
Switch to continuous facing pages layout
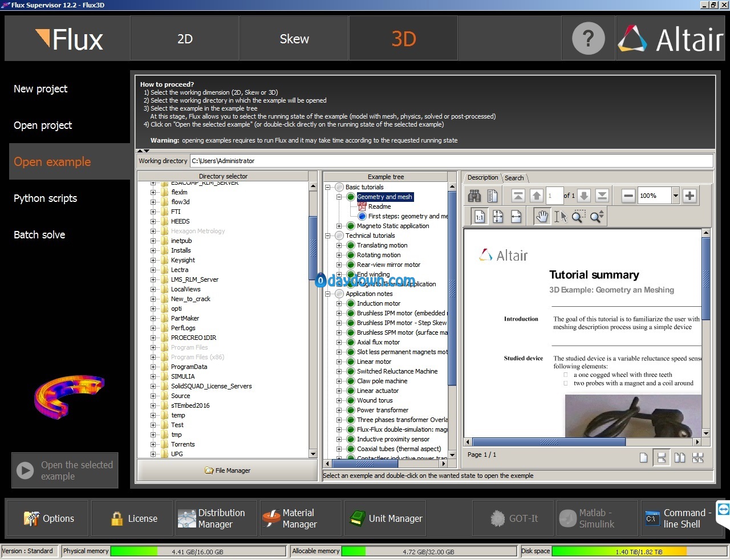point(698,457)
